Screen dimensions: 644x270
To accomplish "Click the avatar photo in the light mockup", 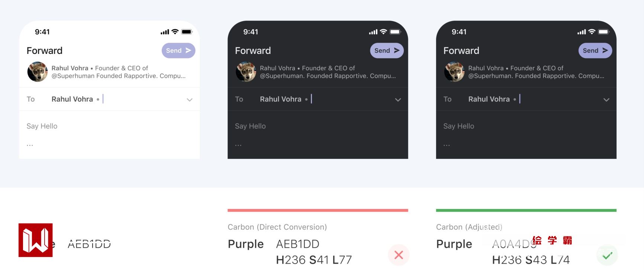I will pos(38,72).
